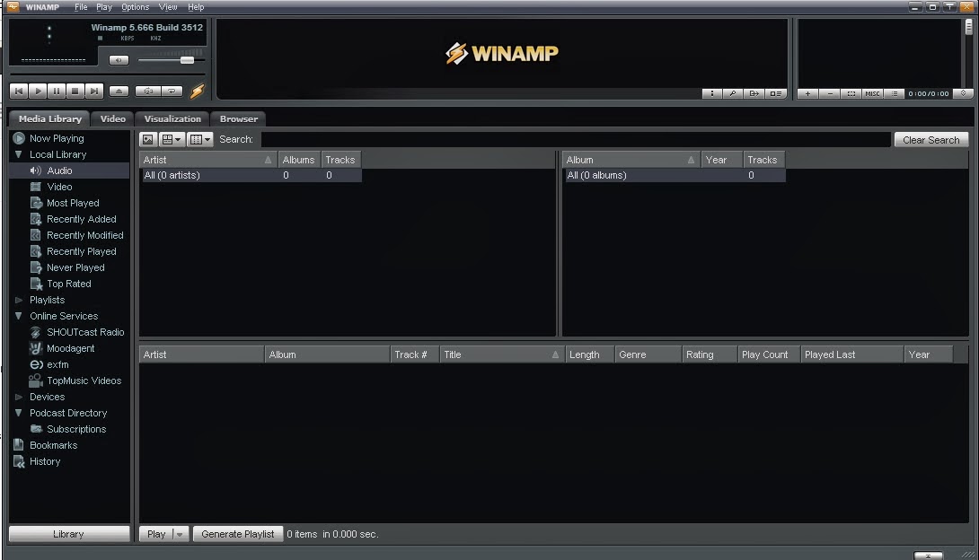This screenshot has height=560, width=979.
Task: Open the Options menu
Action: (x=134, y=7)
